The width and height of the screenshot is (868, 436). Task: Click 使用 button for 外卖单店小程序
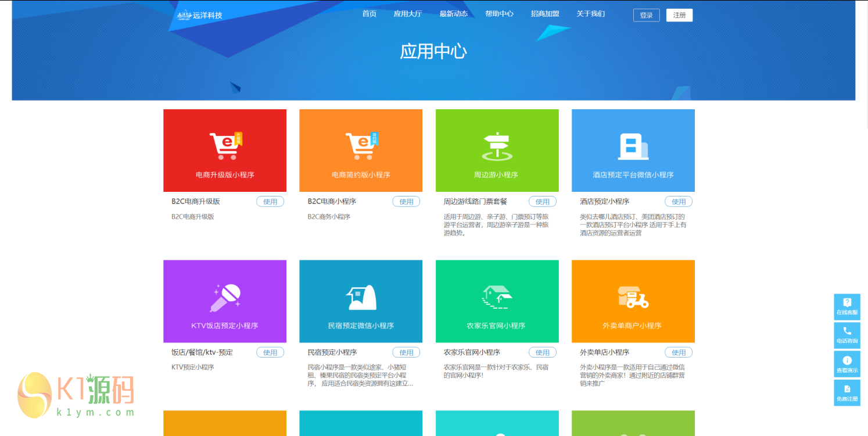coord(679,352)
